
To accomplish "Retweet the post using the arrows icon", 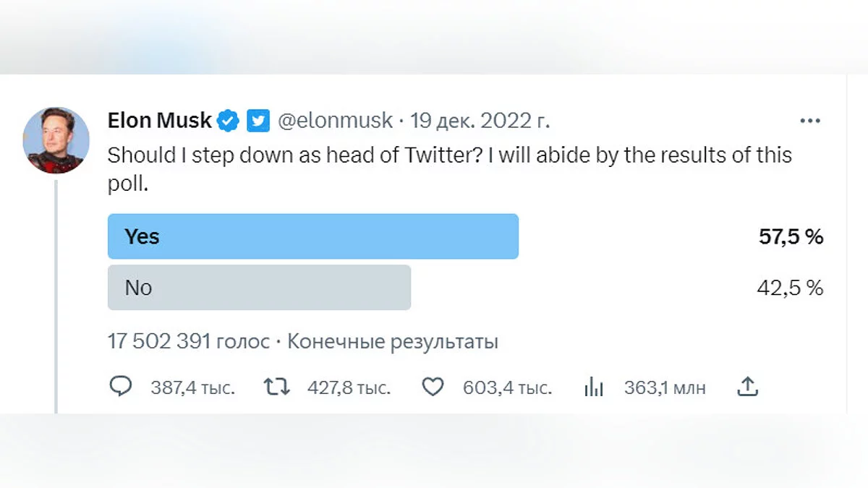I will click(277, 387).
